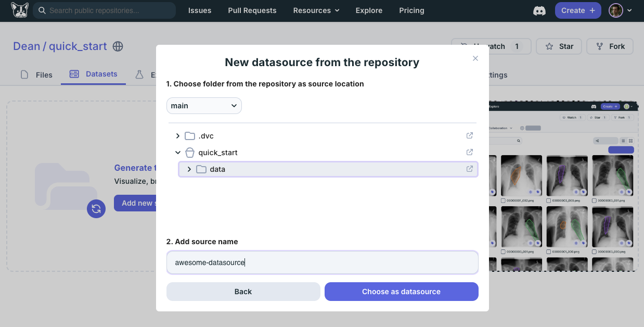Switch to the Files tab
This screenshot has height=327, width=644.
pos(36,74)
